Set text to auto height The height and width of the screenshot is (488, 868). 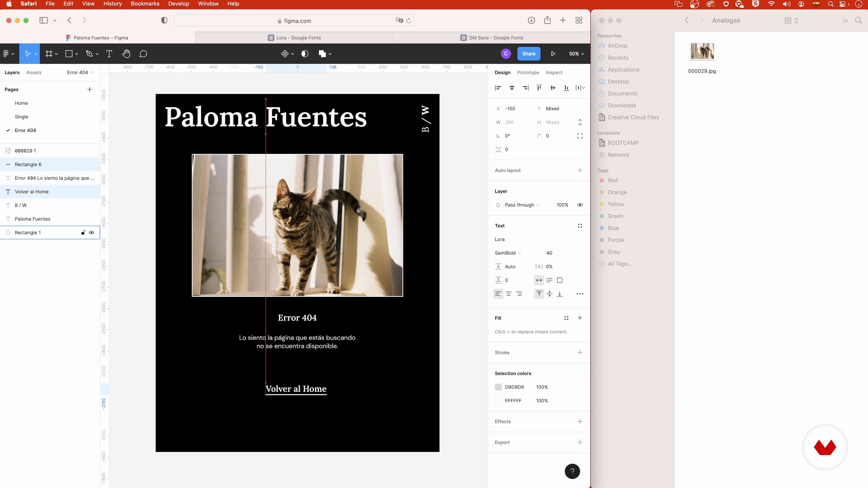549,280
